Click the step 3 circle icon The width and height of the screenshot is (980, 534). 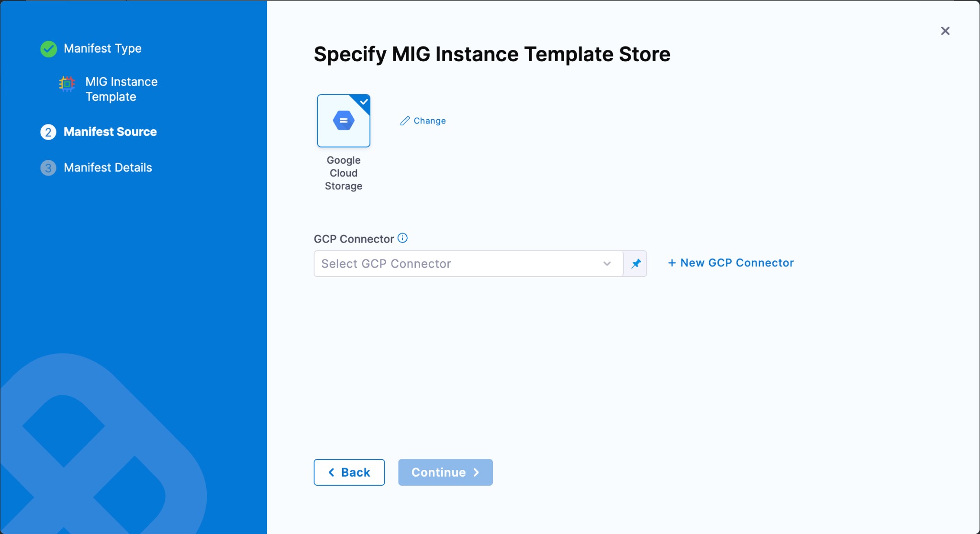48,168
